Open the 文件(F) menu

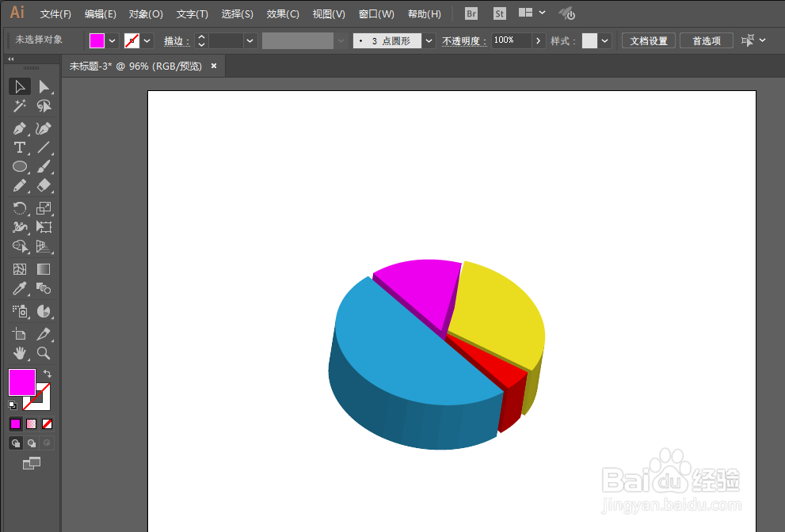point(55,14)
